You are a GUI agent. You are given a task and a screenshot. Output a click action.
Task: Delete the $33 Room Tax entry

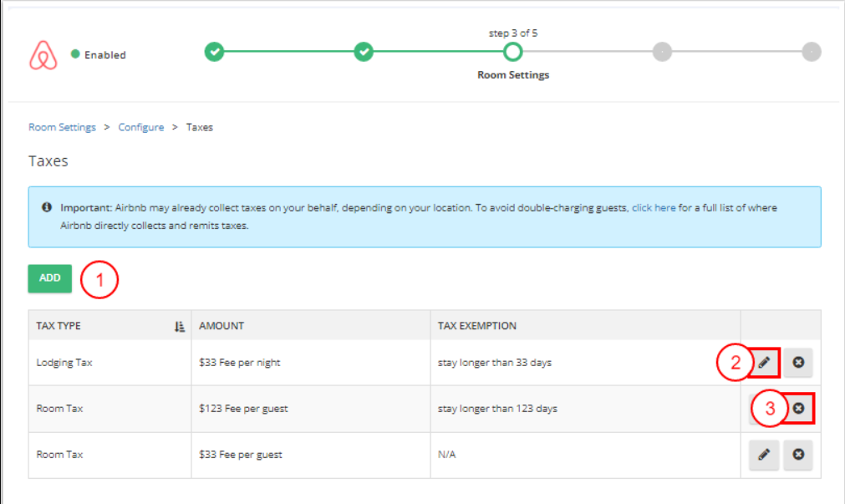[x=798, y=455]
